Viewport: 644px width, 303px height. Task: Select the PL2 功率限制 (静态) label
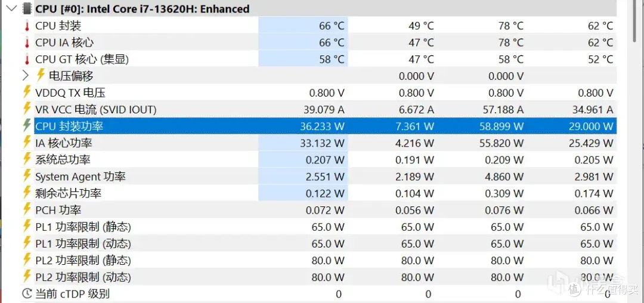point(83,260)
